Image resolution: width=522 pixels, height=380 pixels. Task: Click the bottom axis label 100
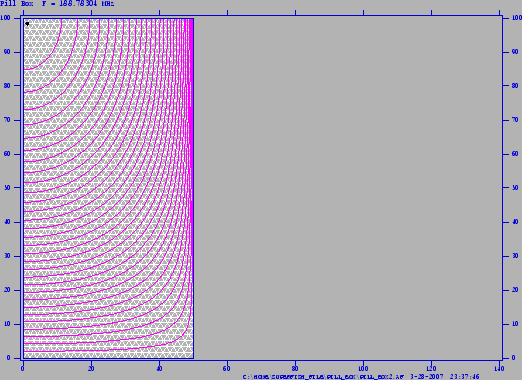point(363,368)
